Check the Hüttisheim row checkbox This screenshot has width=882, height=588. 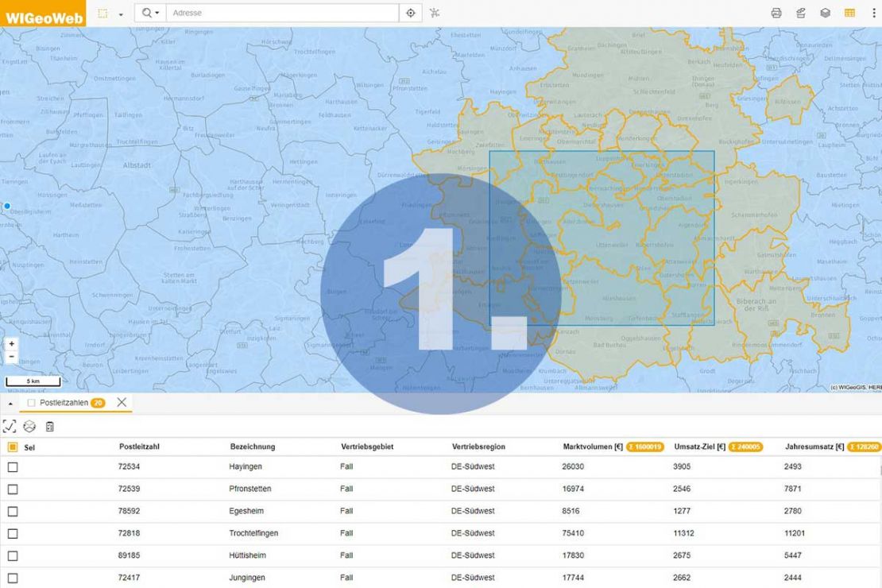click(x=13, y=556)
